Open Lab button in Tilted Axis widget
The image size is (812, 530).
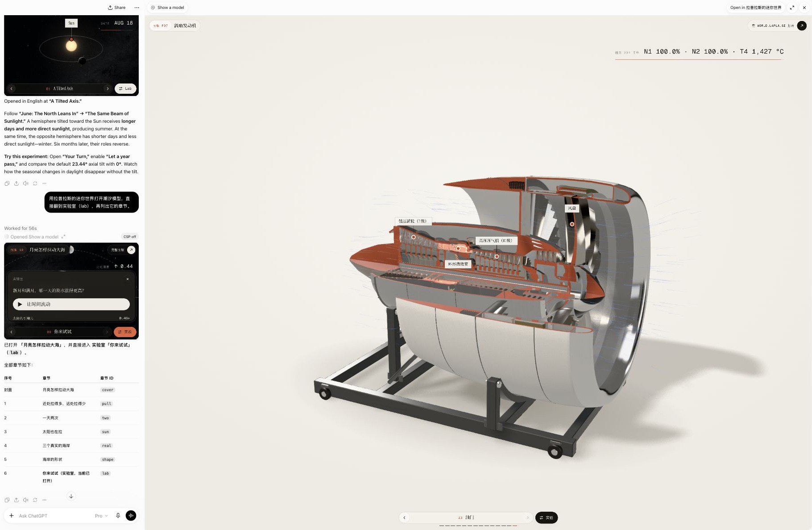[125, 88]
